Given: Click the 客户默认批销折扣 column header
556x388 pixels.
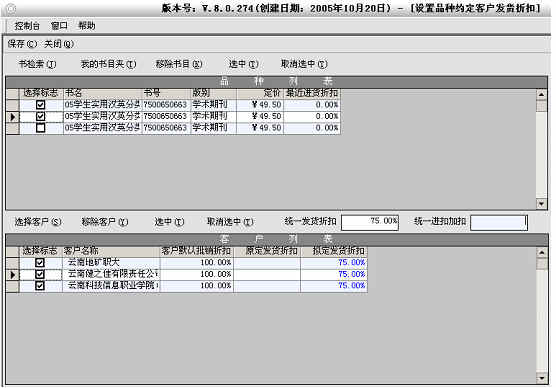Looking at the screenshot, I should [197, 251].
